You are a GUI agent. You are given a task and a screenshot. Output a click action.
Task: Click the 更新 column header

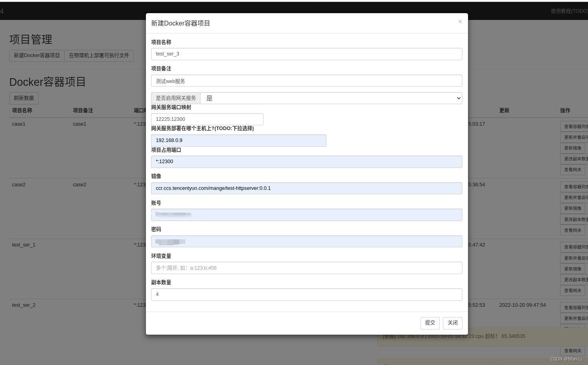[x=504, y=110]
